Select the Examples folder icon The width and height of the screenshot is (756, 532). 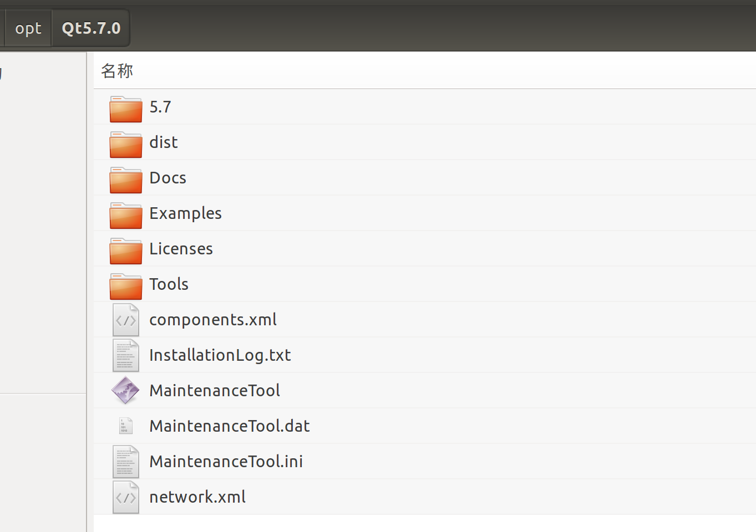tap(126, 215)
